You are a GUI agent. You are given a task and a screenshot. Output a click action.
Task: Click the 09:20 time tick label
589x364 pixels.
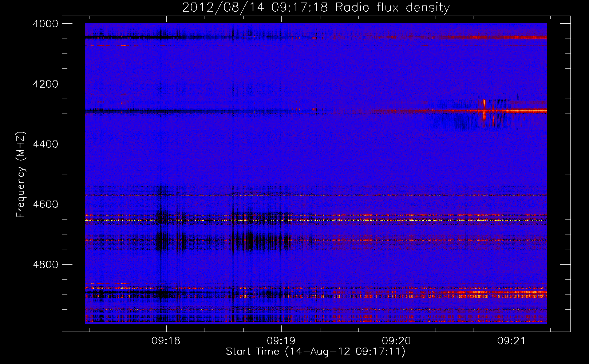pos(396,341)
